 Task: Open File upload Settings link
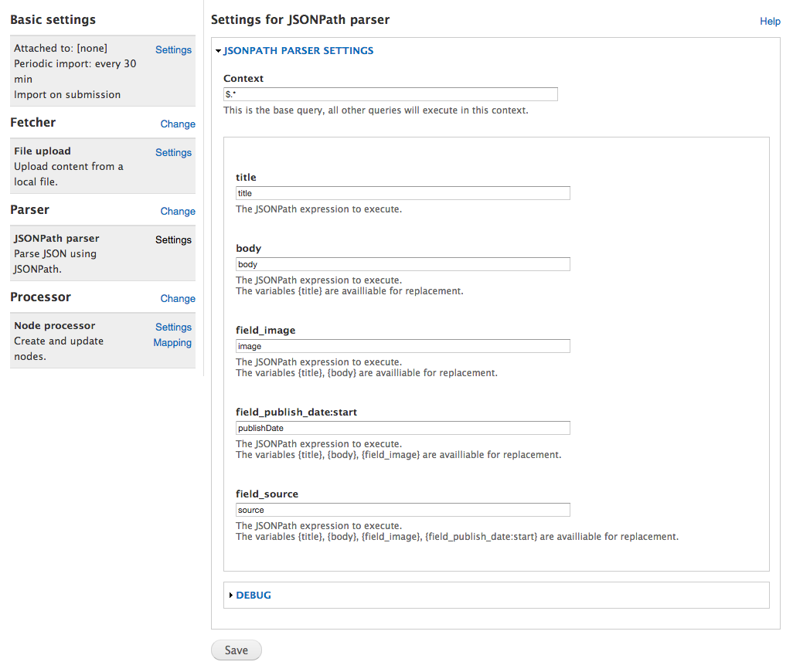(173, 152)
